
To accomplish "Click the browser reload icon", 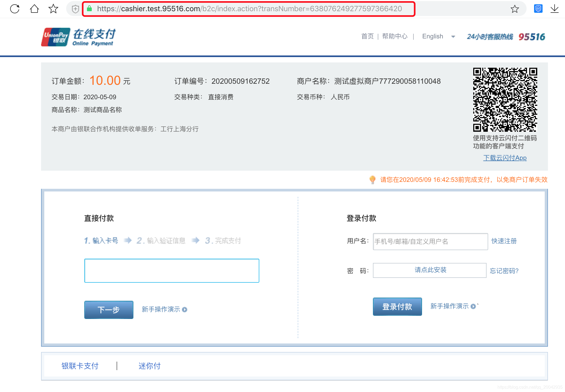I will (x=15, y=9).
